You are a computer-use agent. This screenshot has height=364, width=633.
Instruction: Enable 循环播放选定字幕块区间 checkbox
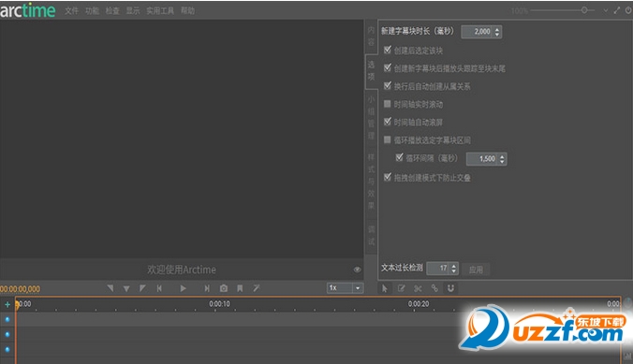388,139
